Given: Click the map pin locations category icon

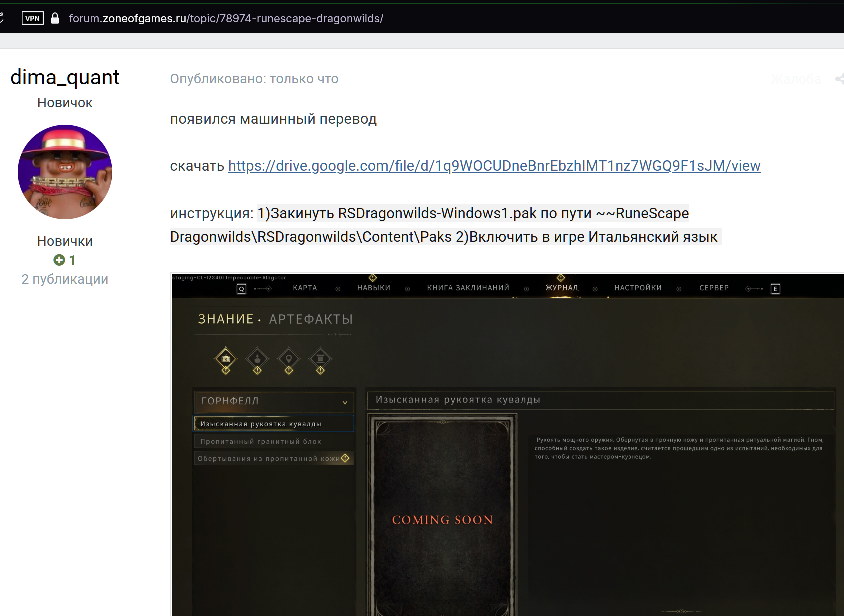Looking at the screenshot, I should 289,359.
